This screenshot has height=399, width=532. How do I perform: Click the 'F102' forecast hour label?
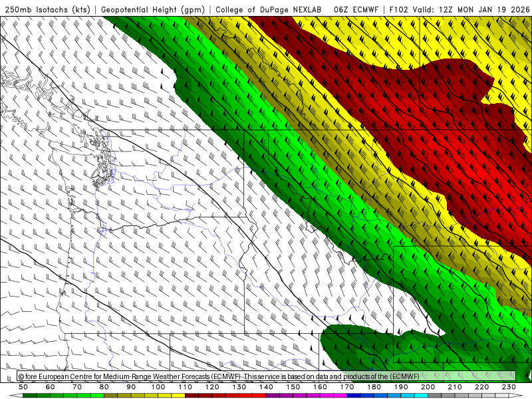[x=398, y=9]
